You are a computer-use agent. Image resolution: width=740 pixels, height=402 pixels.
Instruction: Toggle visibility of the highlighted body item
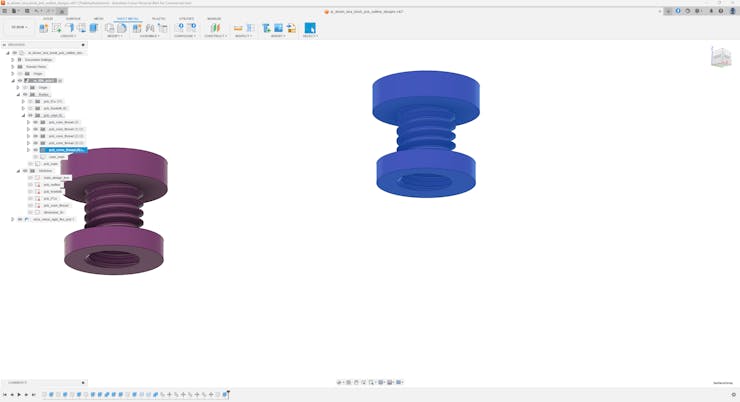pyautogui.click(x=35, y=150)
